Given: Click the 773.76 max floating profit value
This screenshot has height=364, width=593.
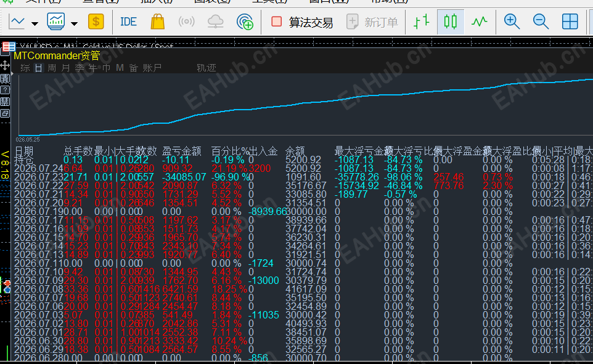Looking at the screenshot, I should coord(449,186).
